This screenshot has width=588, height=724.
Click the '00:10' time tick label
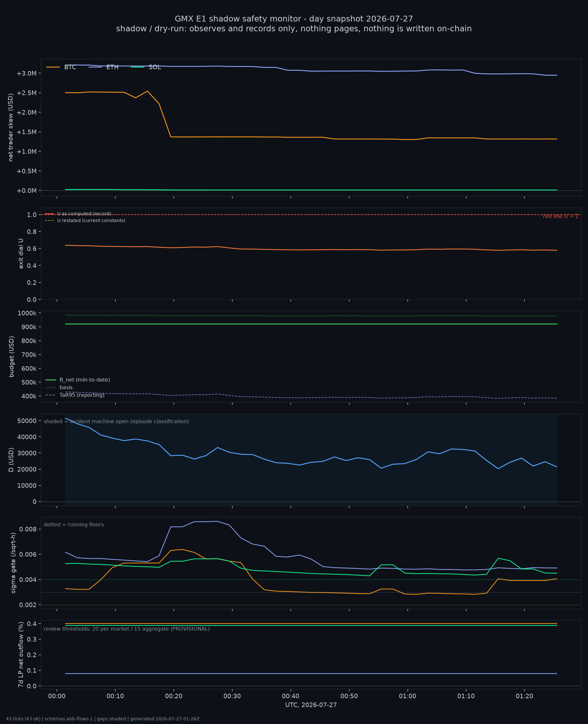(115, 697)
